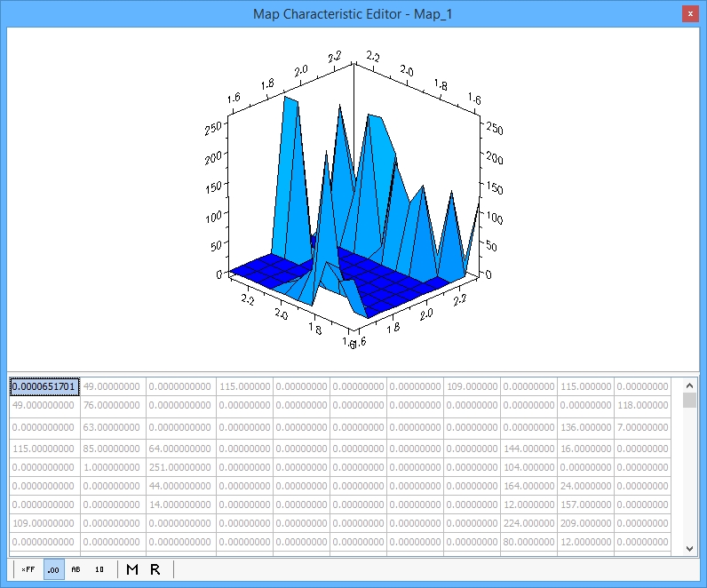Switch to hexadecimal xFF display format

28,569
